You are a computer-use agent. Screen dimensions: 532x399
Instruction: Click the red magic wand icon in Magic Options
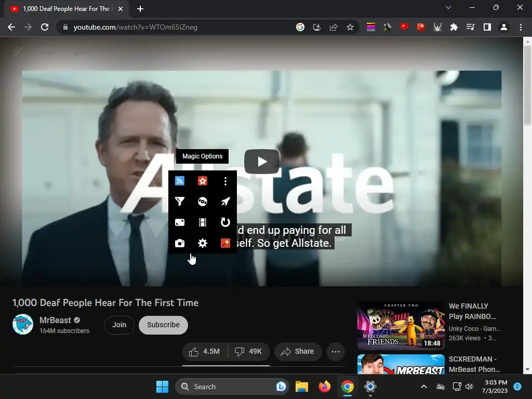click(225, 243)
